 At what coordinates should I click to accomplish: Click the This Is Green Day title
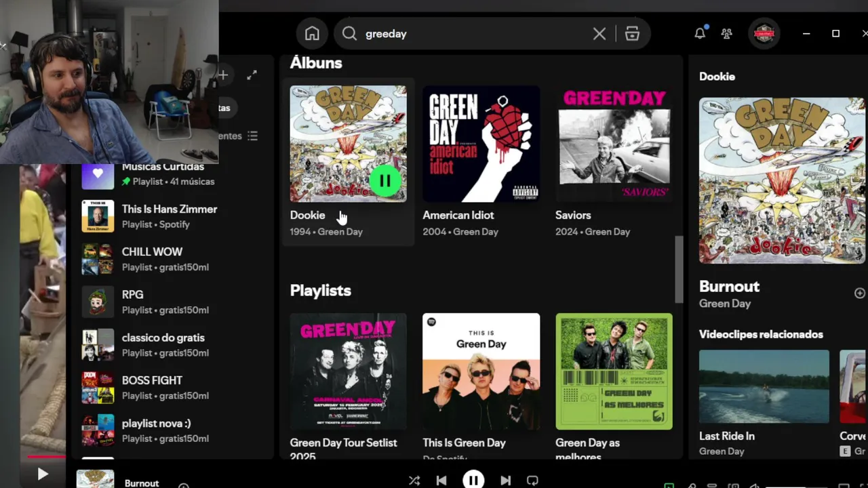coord(465,443)
